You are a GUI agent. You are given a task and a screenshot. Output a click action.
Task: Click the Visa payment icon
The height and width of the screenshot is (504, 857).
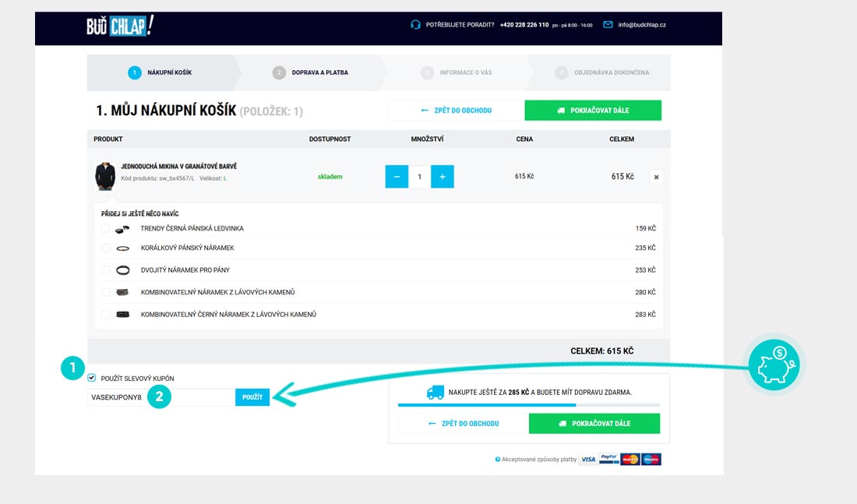pos(588,460)
